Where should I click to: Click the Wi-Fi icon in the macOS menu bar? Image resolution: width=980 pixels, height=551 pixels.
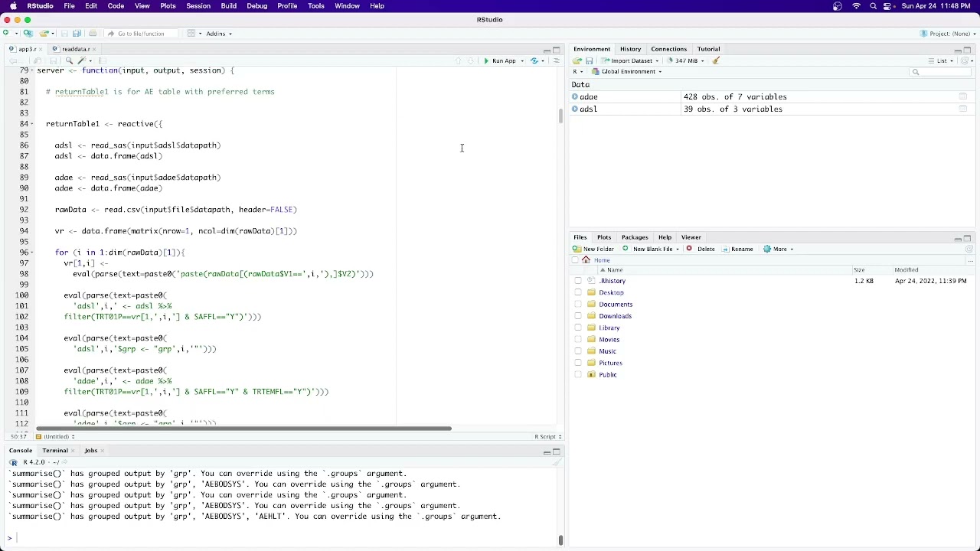pyautogui.click(x=856, y=6)
